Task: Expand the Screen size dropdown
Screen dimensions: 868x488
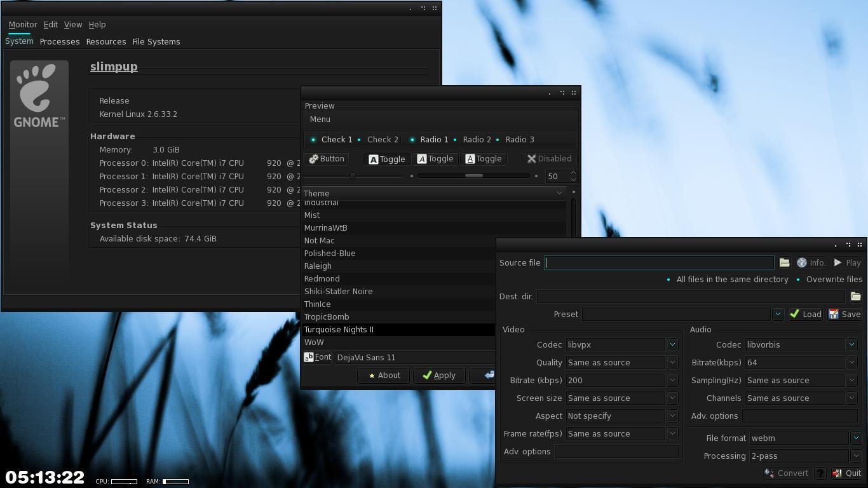Action: tap(672, 398)
